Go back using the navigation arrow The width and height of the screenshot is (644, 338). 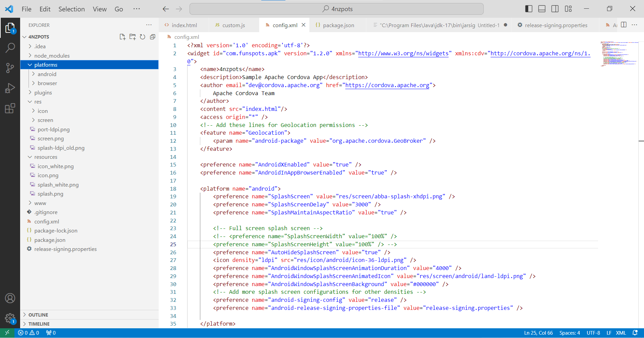click(166, 9)
